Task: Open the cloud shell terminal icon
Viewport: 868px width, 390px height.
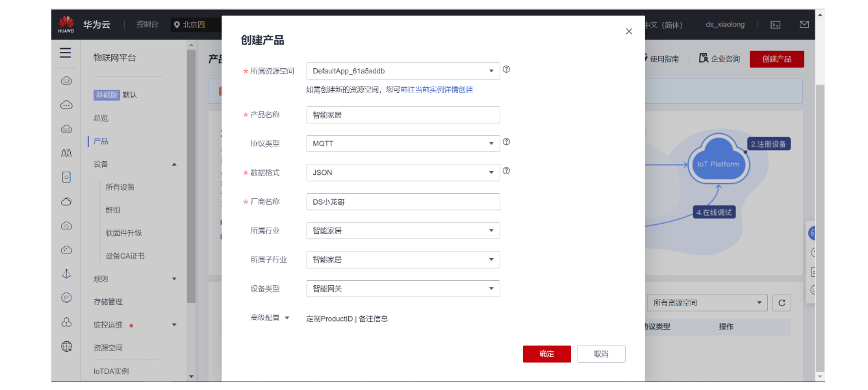Action: click(775, 25)
